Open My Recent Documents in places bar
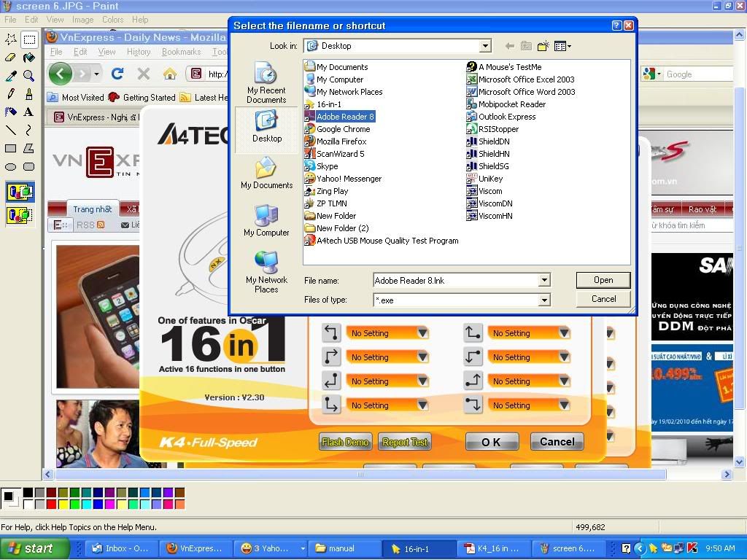747x560 pixels. 266,83
